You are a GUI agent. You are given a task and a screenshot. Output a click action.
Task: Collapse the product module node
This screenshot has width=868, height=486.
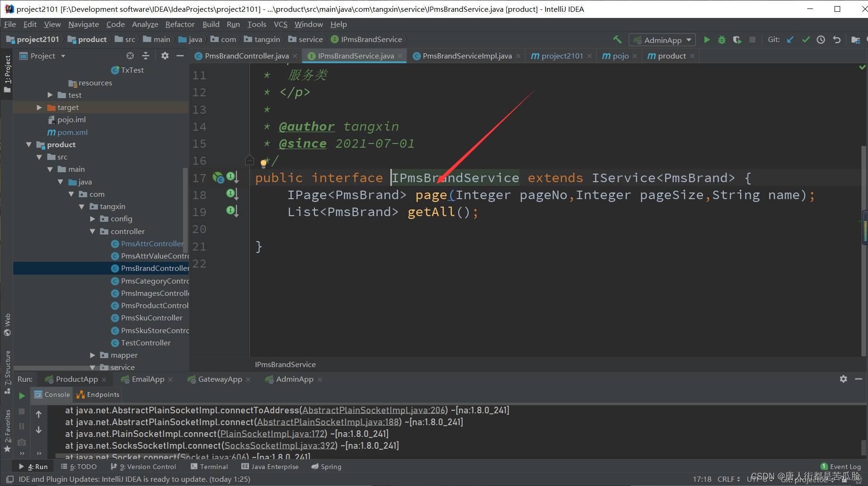pyautogui.click(x=29, y=144)
